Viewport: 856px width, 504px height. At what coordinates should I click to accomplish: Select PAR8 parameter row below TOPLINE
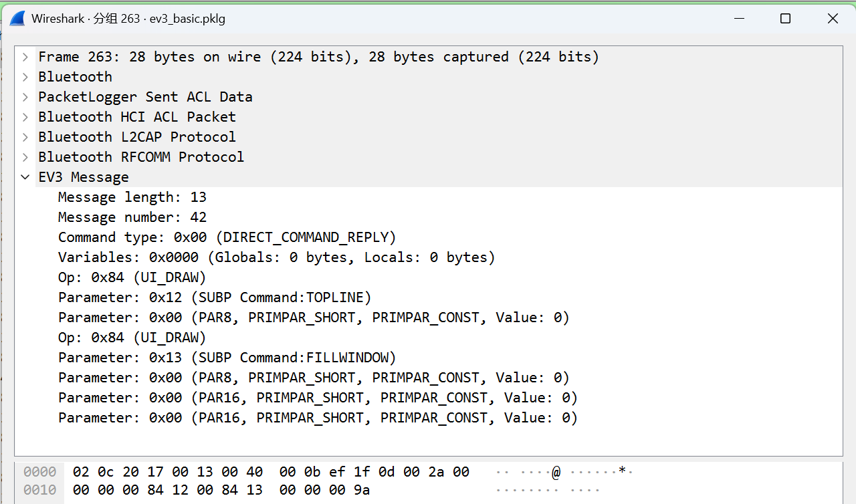(x=314, y=318)
